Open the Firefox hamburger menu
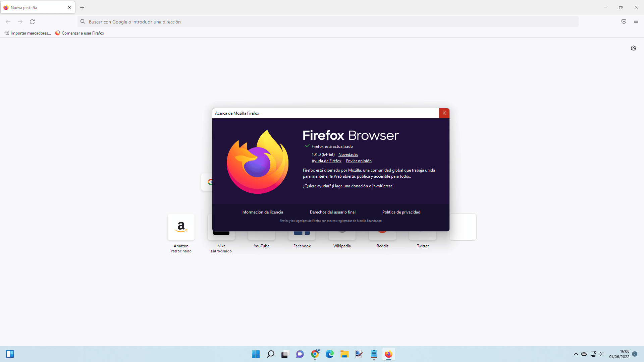Screen dimensions: 644x362 [636, 22]
